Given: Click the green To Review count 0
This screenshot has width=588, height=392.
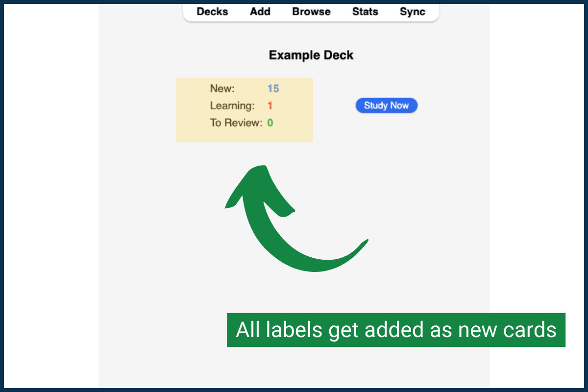Looking at the screenshot, I should coord(270,123).
